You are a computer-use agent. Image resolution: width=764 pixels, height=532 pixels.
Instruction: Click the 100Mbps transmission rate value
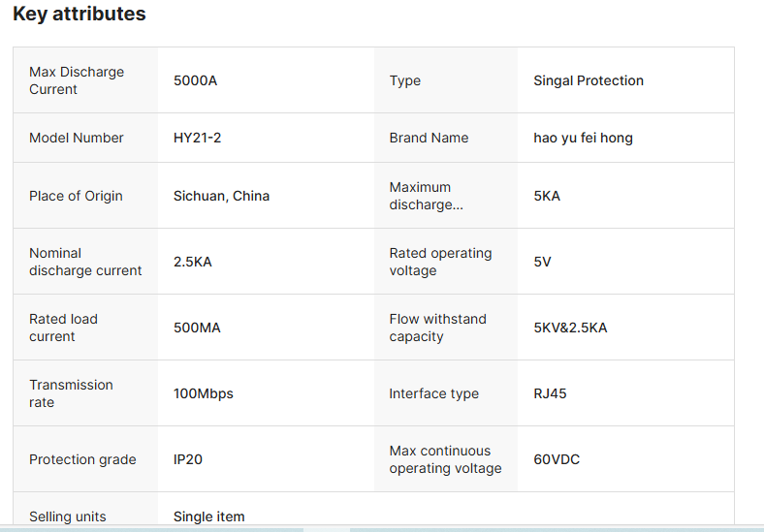click(x=203, y=393)
